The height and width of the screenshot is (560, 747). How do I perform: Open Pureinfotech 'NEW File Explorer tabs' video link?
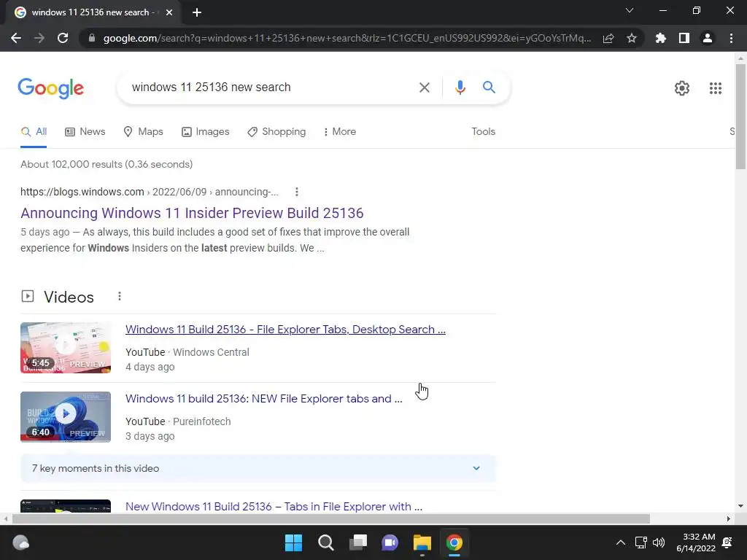(x=264, y=399)
